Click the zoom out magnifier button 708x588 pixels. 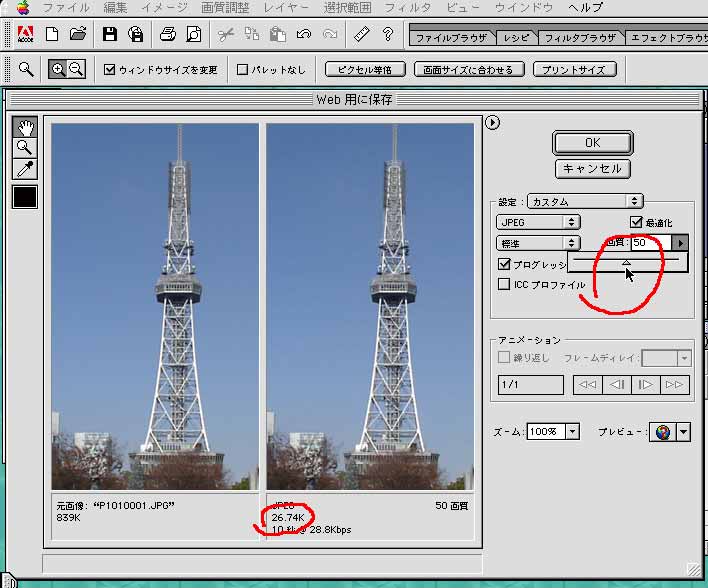coord(76,70)
